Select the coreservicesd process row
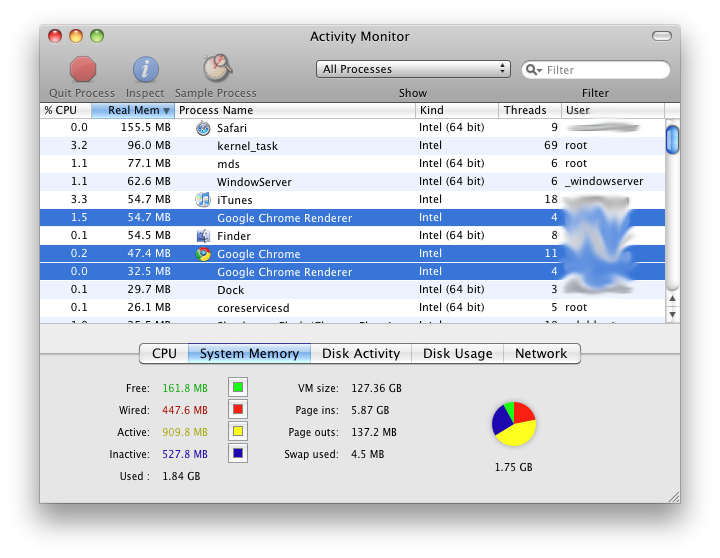Image resolution: width=720 pixels, height=558 pixels. click(x=352, y=307)
